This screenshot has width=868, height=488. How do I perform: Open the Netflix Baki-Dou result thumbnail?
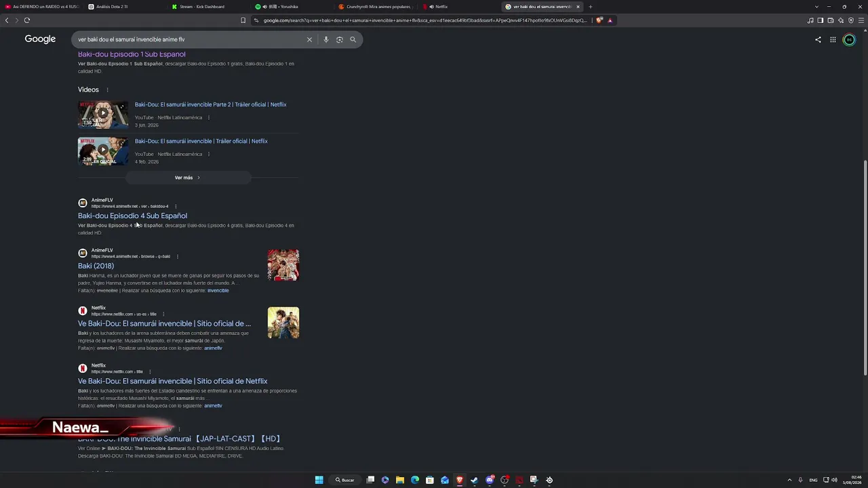[x=283, y=323]
